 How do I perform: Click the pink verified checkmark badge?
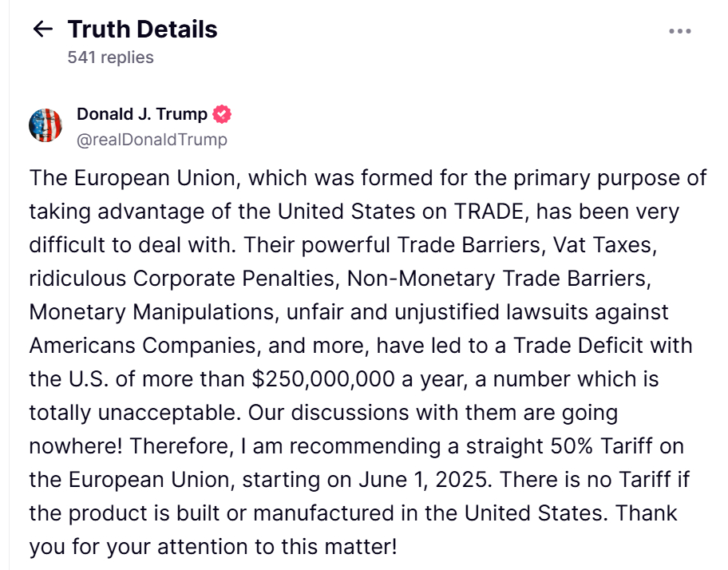pos(222,114)
